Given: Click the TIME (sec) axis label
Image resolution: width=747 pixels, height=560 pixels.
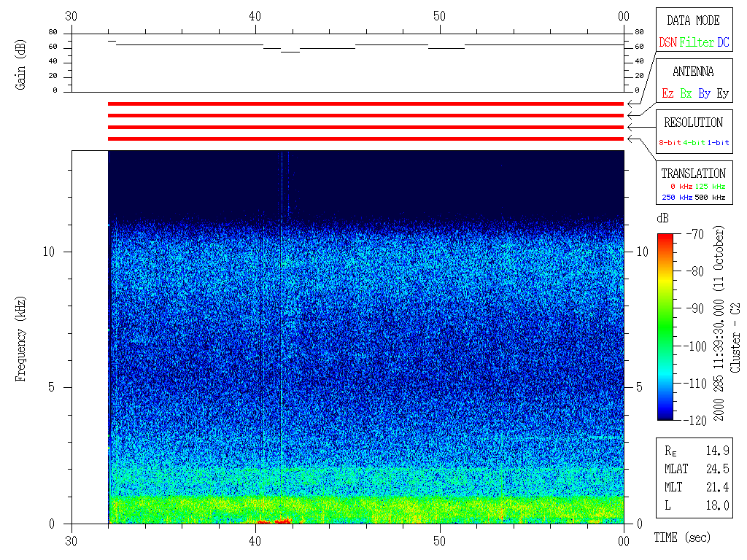Looking at the screenshot, I should click(681, 538).
